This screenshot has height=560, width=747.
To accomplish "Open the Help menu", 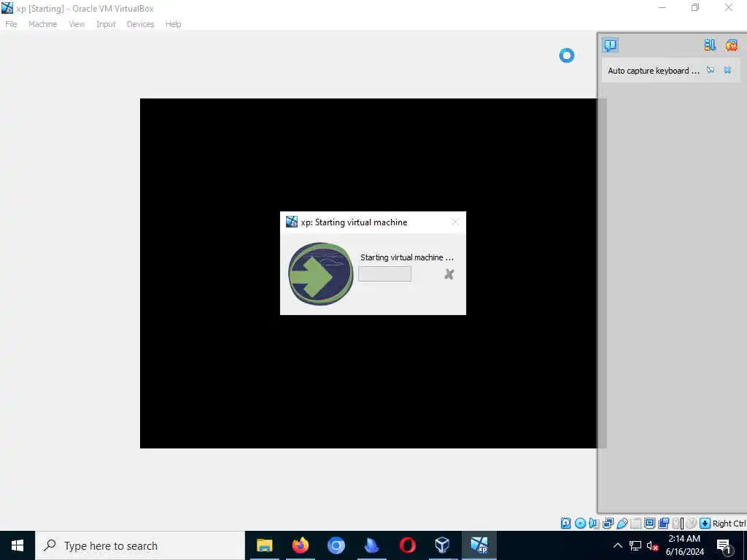I will pos(173,24).
